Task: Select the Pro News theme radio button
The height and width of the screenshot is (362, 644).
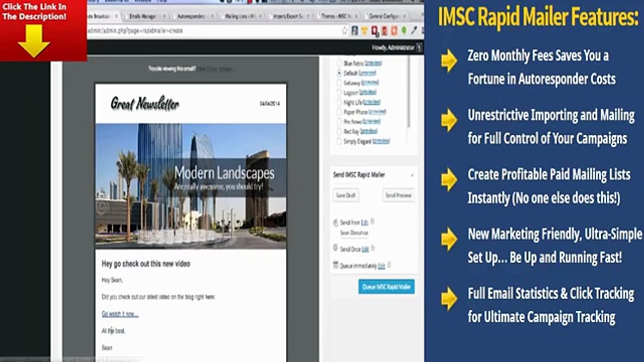Action: point(340,122)
